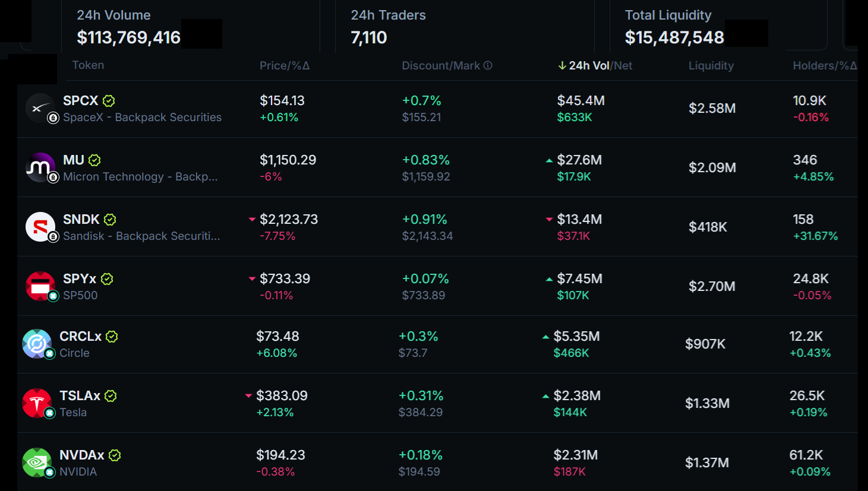Click verified badge next to SPCX
Screen dimensions: 868x491
tap(109, 101)
